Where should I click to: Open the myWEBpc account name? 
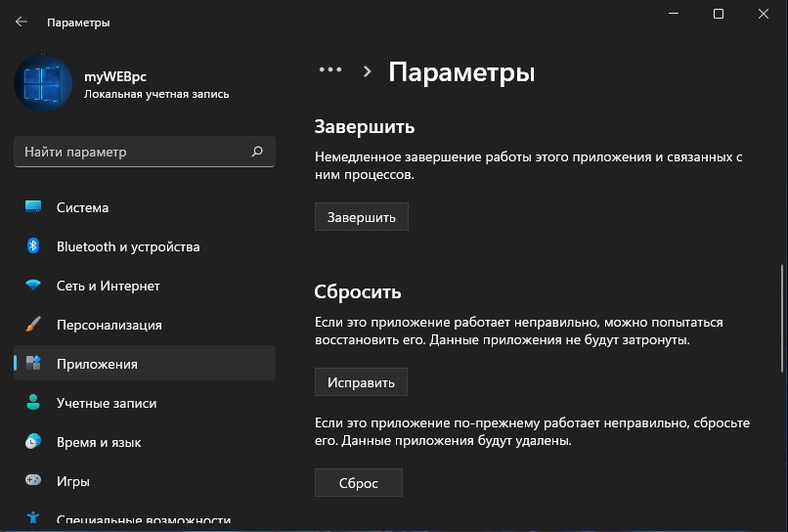click(115, 76)
